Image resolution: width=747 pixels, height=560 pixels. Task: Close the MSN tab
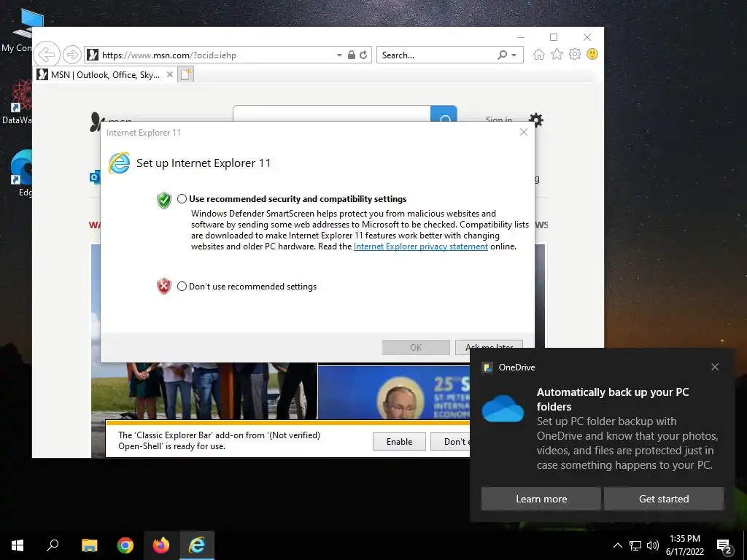pyautogui.click(x=169, y=75)
